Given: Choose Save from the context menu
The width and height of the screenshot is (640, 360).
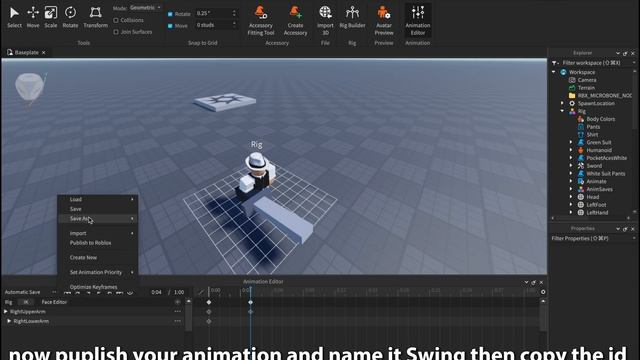Looking at the screenshot, I should coord(98,209).
